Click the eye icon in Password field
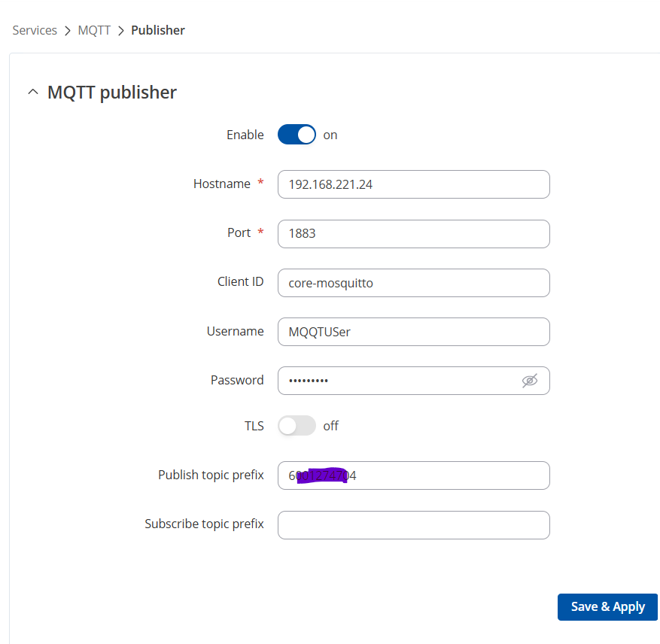660x644 pixels. [x=531, y=381]
